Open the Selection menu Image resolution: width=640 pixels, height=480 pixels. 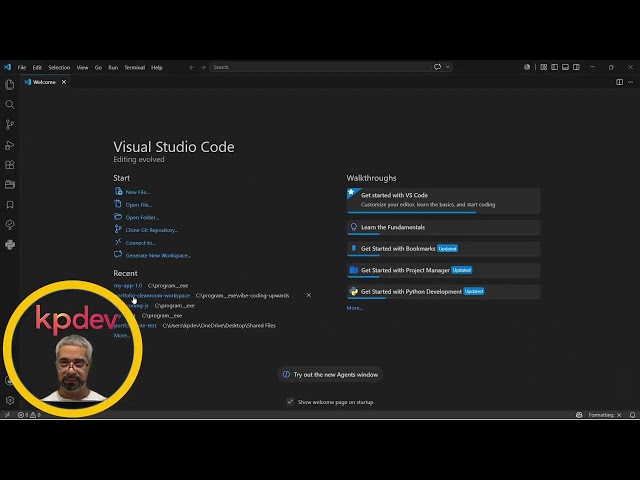[59, 67]
